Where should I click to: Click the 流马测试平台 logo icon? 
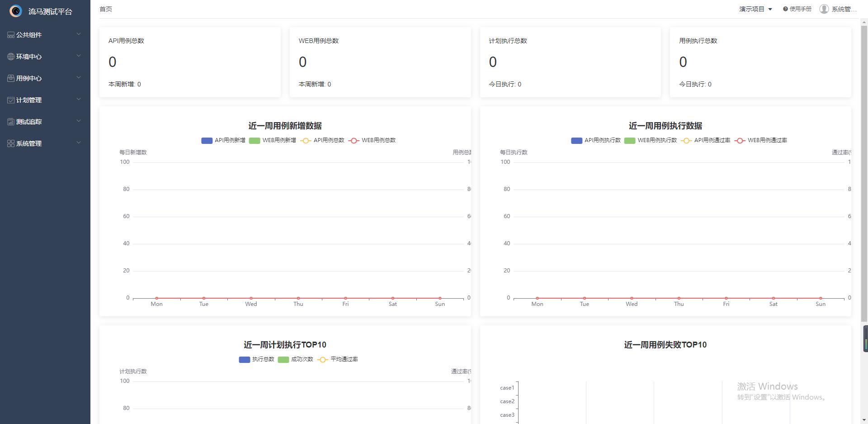(x=16, y=11)
